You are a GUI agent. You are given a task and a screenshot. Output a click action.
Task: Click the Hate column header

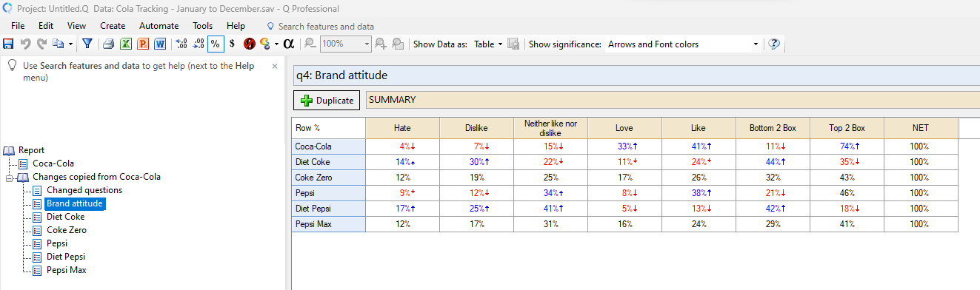402,128
